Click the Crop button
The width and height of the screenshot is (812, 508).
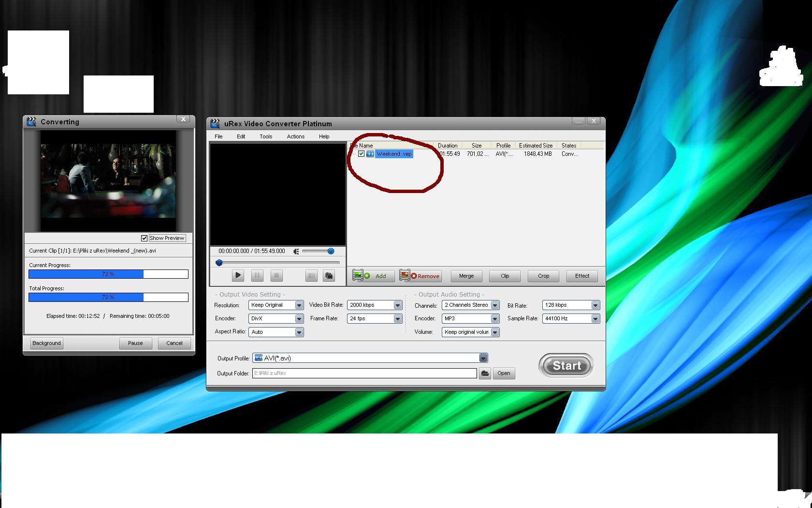(544, 276)
